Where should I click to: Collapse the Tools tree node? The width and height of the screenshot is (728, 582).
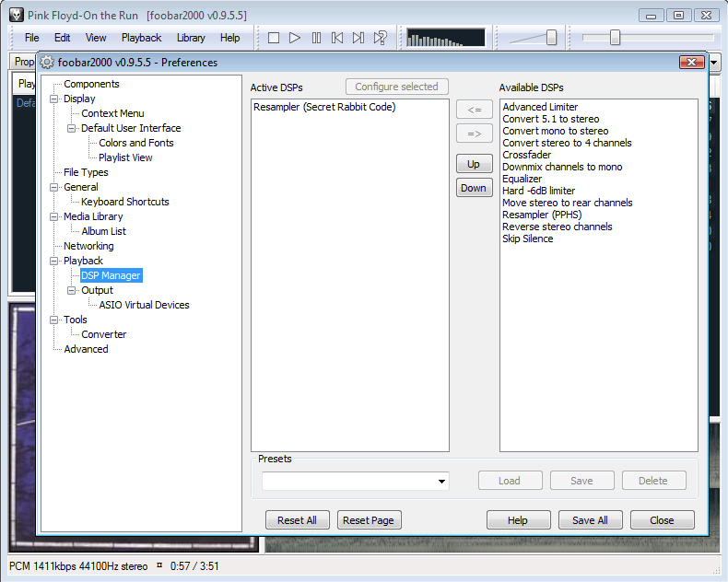[x=53, y=320]
